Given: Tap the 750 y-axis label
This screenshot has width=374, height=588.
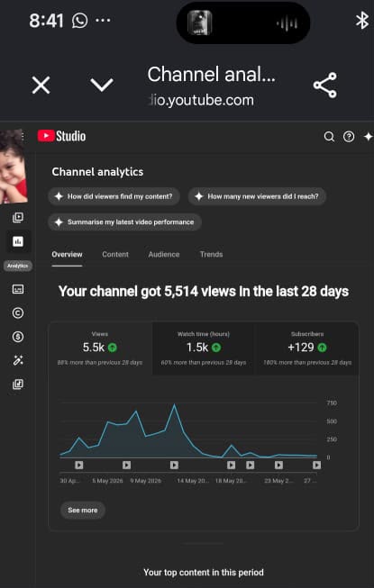Looking at the screenshot, I should [332, 403].
